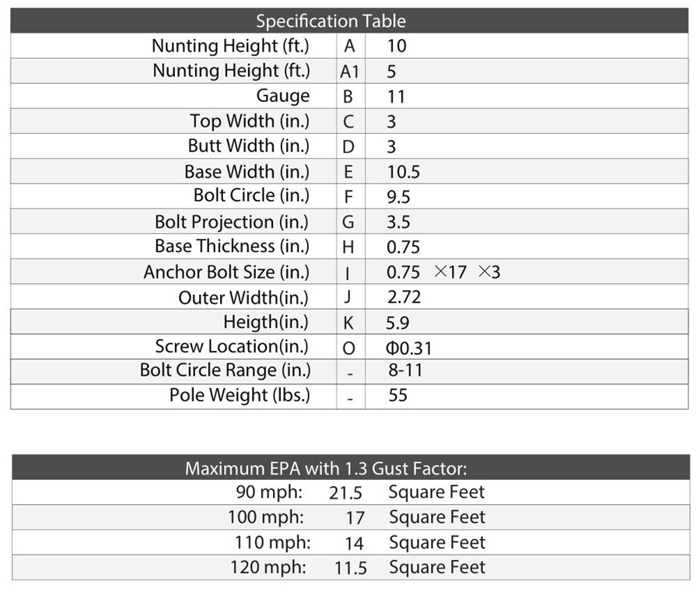Viewport: 700px width, 592px height.
Task: Click the 120 mph value 11.5
Action: click(351, 568)
